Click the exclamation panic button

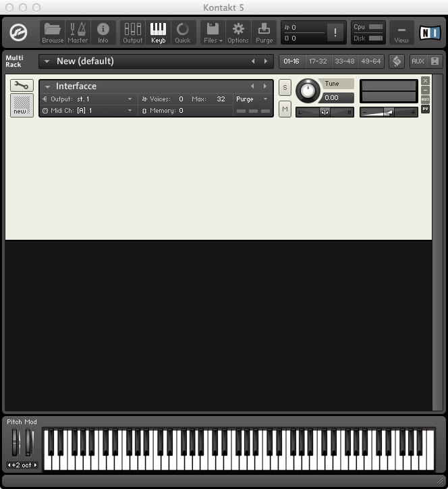tap(335, 32)
